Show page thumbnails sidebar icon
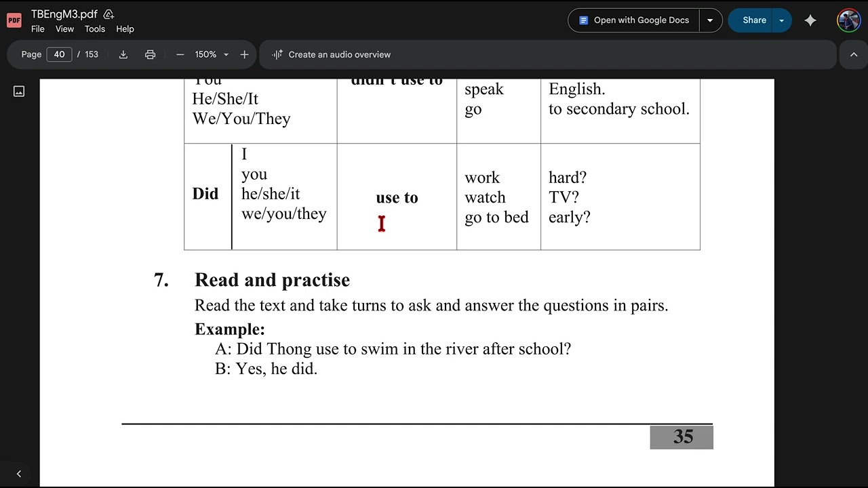This screenshot has height=488, width=868. pyautogui.click(x=19, y=91)
